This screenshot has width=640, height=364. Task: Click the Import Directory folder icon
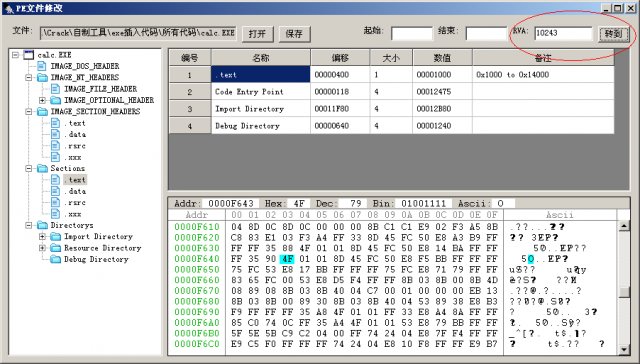56,237
